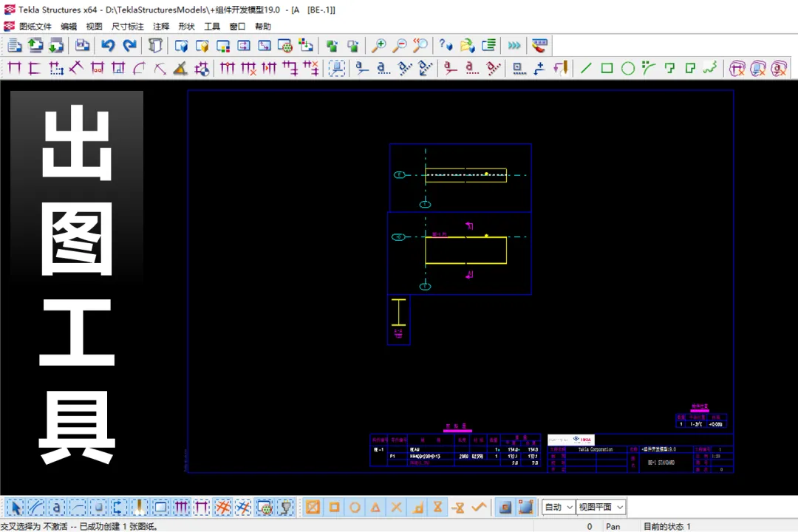
Task: Click the green polyline cloud drawing tool
Action: click(710, 69)
